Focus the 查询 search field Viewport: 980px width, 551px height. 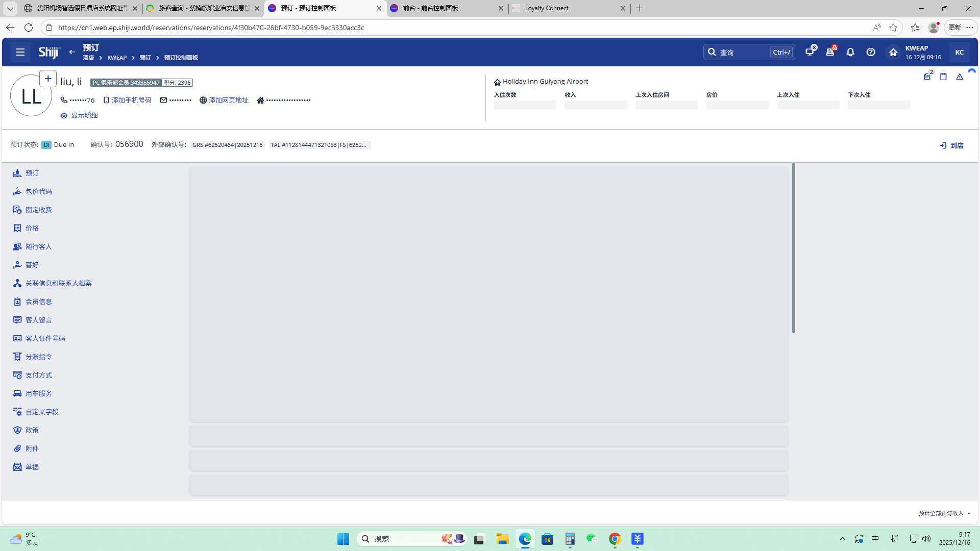(x=743, y=52)
